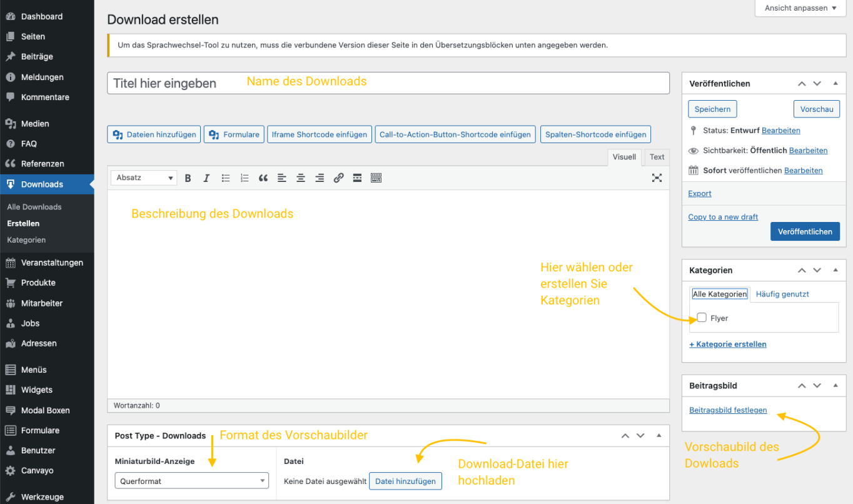
Task: Insert a numbered list
Action: click(x=244, y=178)
